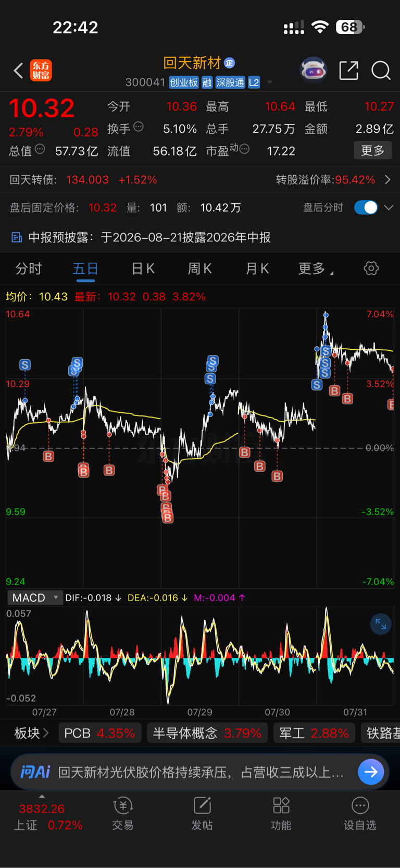400x868 pixels.
Task: Toggle the 盘后分时 switch
Action: click(366, 207)
